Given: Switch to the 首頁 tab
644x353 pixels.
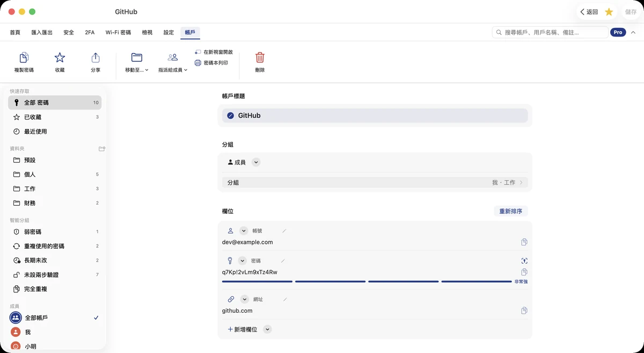Looking at the screenshot, I should (x=15, y=32).
